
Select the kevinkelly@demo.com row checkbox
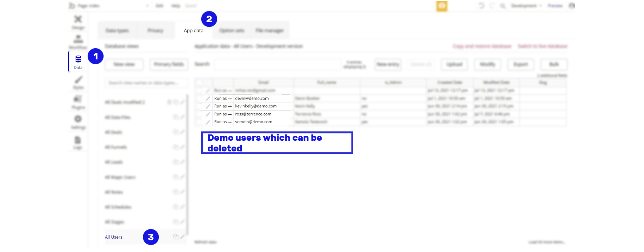click(200, 106)
